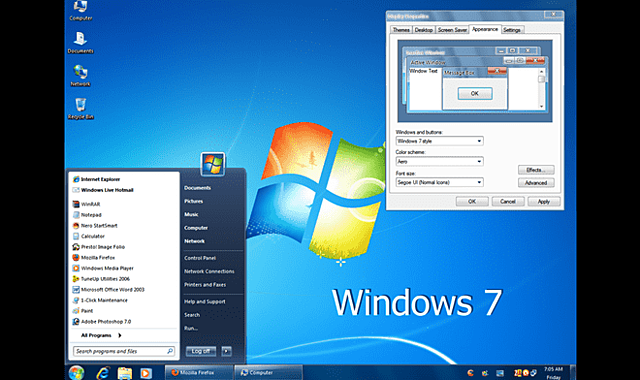Open Network Connections from the Start menu
This screenshot has width=640, height=380.
pyautogui.click(x=209, y=271)
